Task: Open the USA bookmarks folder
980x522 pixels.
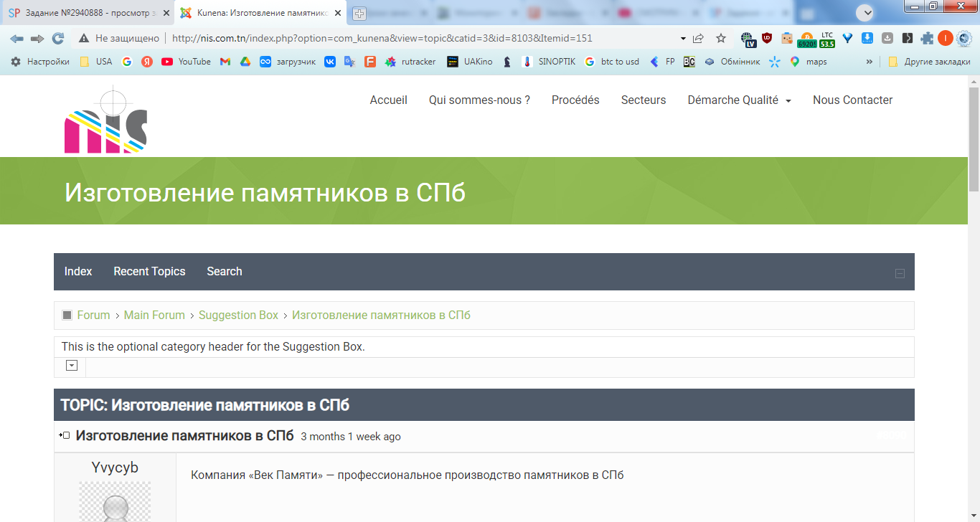Action: (x=96, y=62)
